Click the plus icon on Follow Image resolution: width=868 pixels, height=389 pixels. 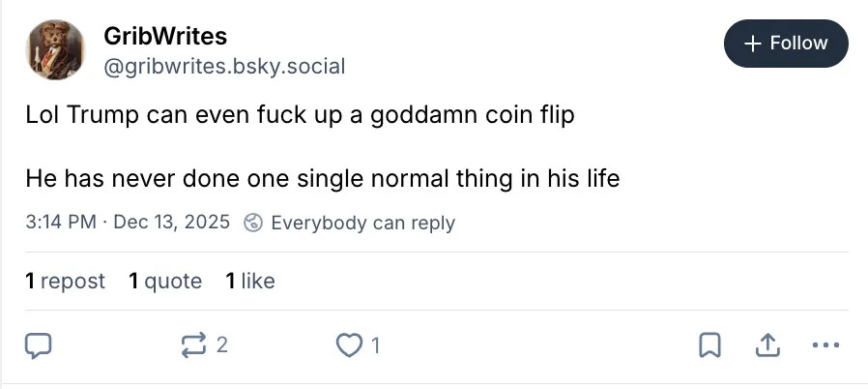(x=755, y=44)
